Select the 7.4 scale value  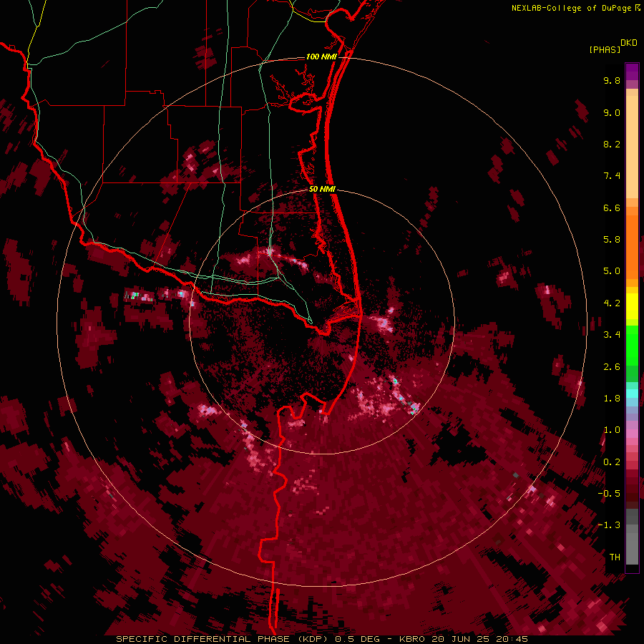click(x=612, y=176)
